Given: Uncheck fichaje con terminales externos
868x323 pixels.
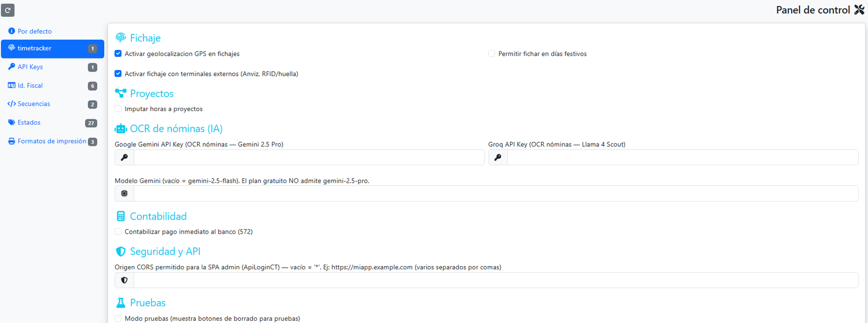Looking at the screenshot, I should click(118, 74).
